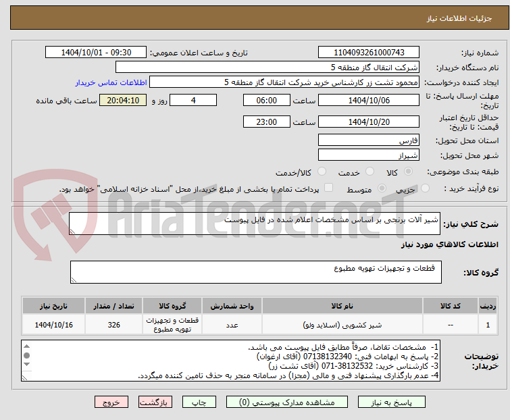Click the province field فارس
510x420 pixels.
[x=369, y=140]
